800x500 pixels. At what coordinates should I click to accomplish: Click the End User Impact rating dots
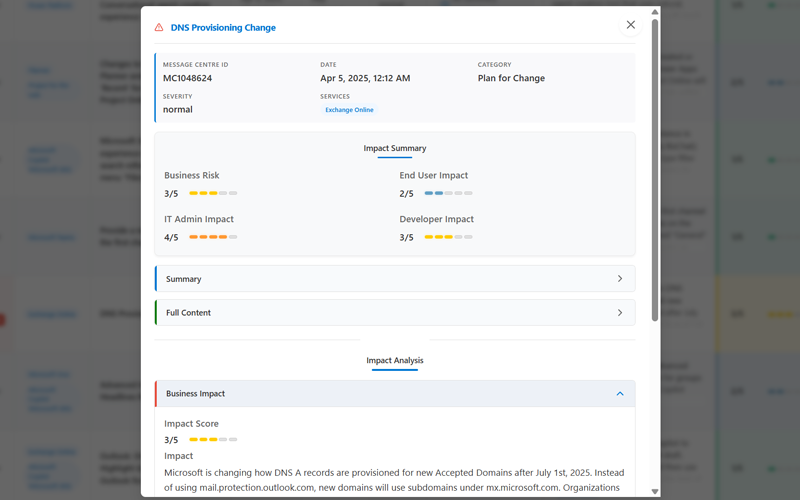tap(448, 193)
